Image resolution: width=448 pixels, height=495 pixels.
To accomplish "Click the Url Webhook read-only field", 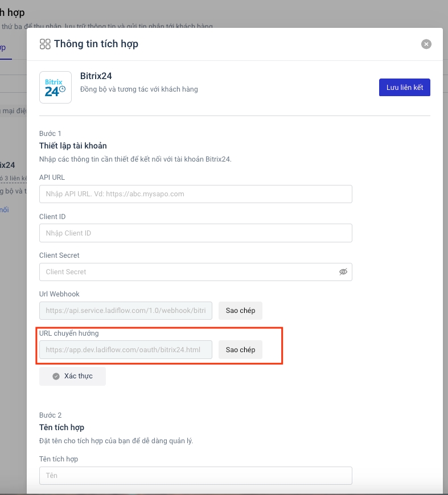I will pyautogui.click(x=125, y=311).
